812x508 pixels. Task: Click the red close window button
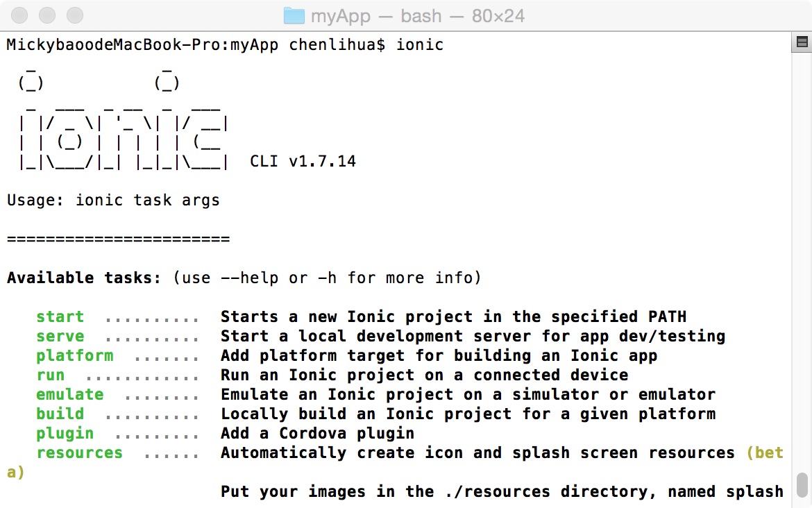[x=19, y=15]
